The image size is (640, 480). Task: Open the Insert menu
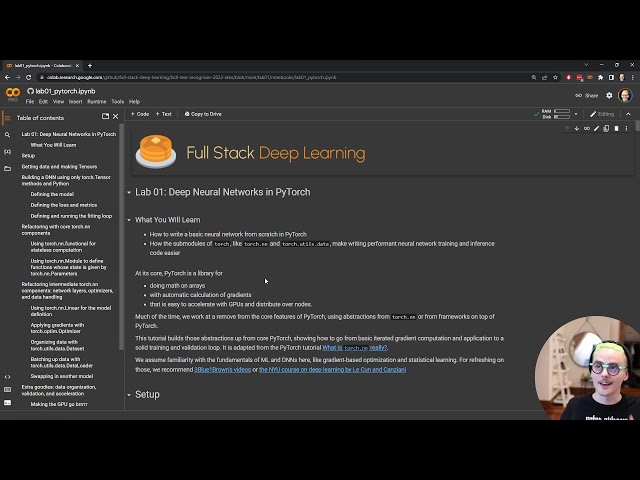(x=76, y=102)
